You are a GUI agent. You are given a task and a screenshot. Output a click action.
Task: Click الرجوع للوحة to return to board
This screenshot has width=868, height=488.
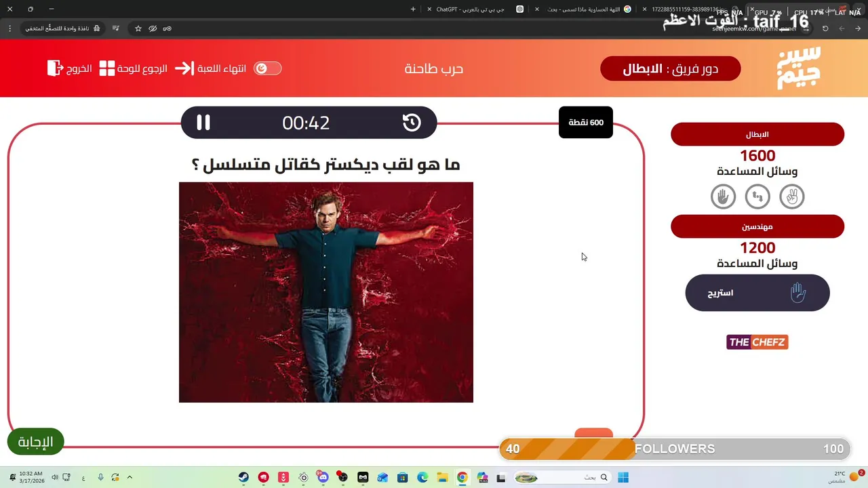pos(134,68)
